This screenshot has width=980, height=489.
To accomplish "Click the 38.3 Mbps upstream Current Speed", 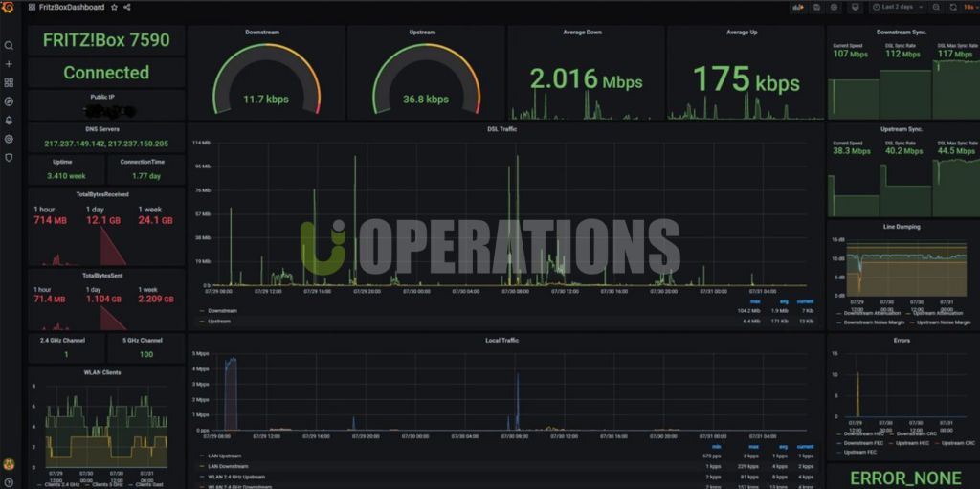I will [x=851, y=150].
